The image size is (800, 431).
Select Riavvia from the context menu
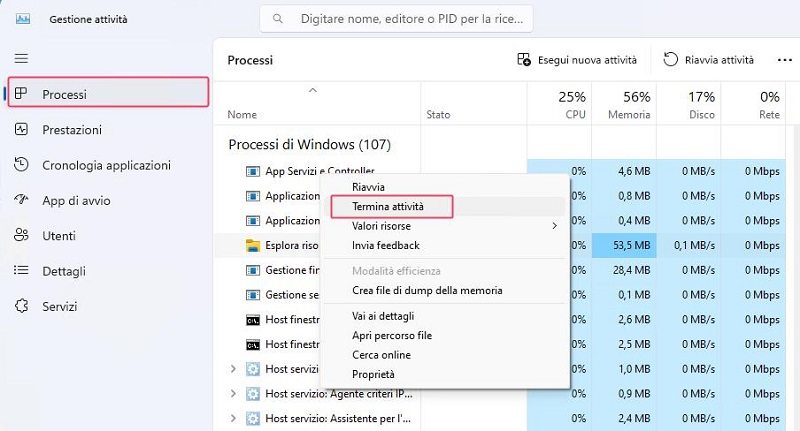[x=368, y=187]
